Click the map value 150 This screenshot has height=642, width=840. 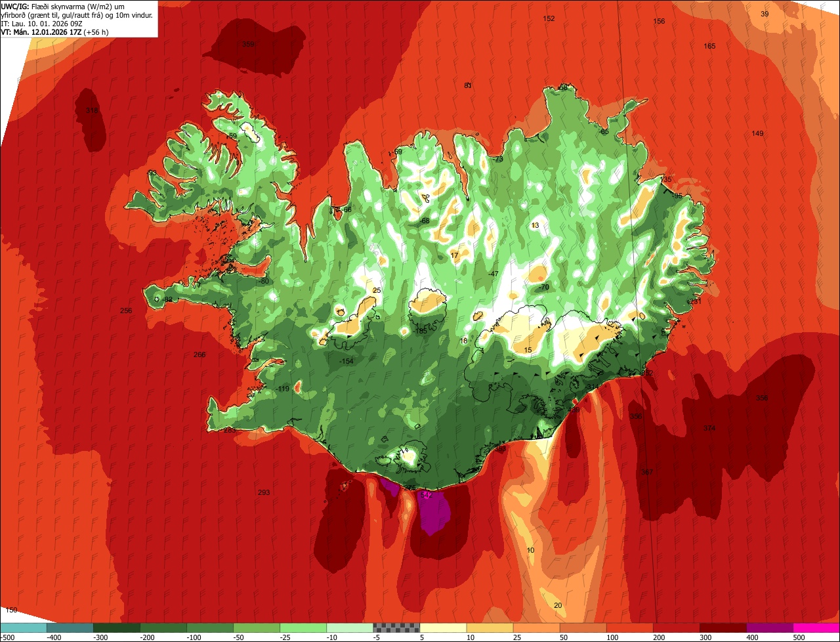pyautogui.click(x=11, y=610)
